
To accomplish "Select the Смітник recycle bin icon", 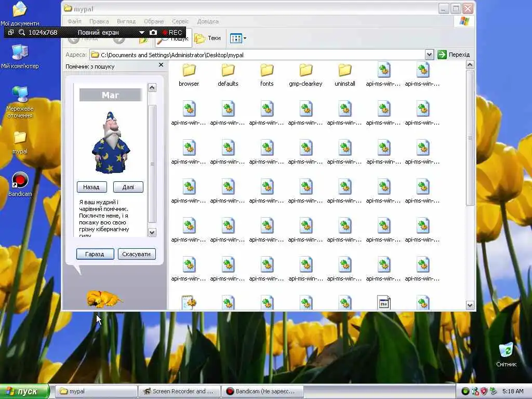I will pyautogui.click(x=506, y=354).
